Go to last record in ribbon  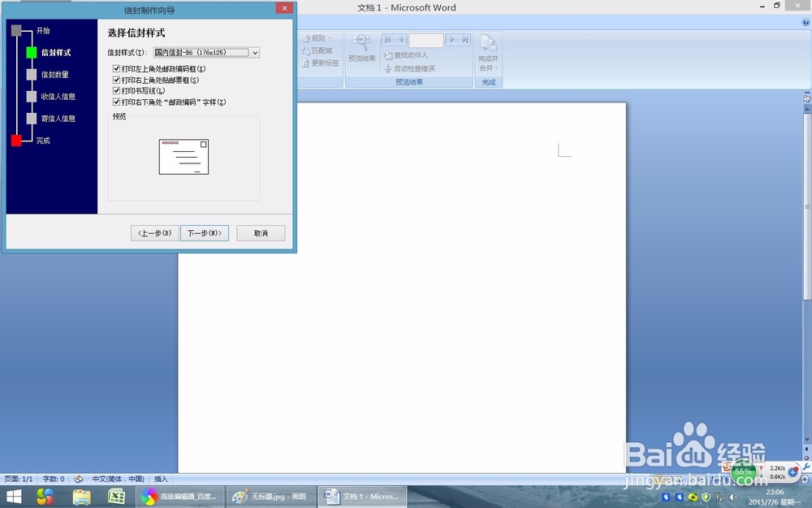pyautogui.click(x=465, y=39)
